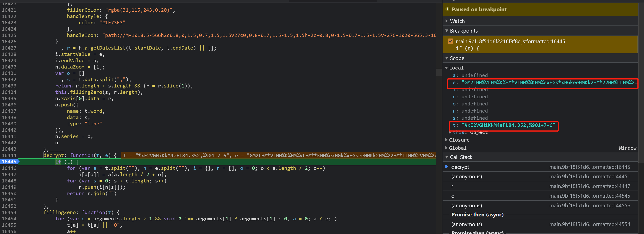Click local variable t value
644x234 pixels.
pyautogui.click(x=508, y=125)
